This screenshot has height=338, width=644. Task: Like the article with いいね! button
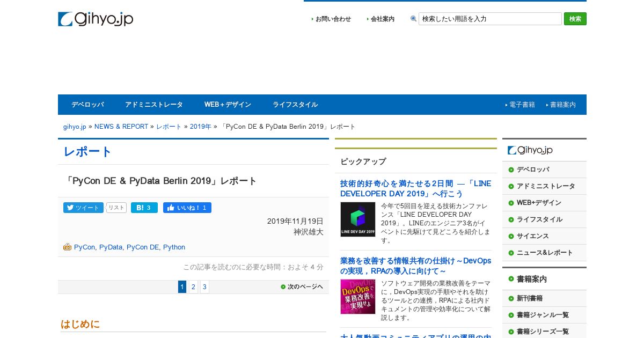(187, 208)
